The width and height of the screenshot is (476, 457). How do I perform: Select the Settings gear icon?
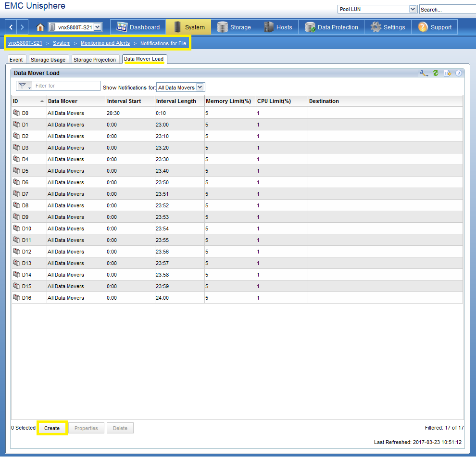pyautogui.click(x=374, y=27)
